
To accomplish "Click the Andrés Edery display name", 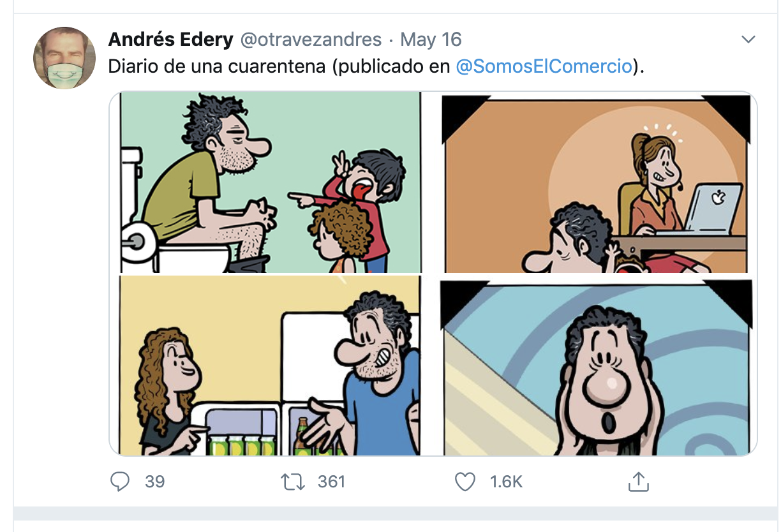I will click(170, 40).
